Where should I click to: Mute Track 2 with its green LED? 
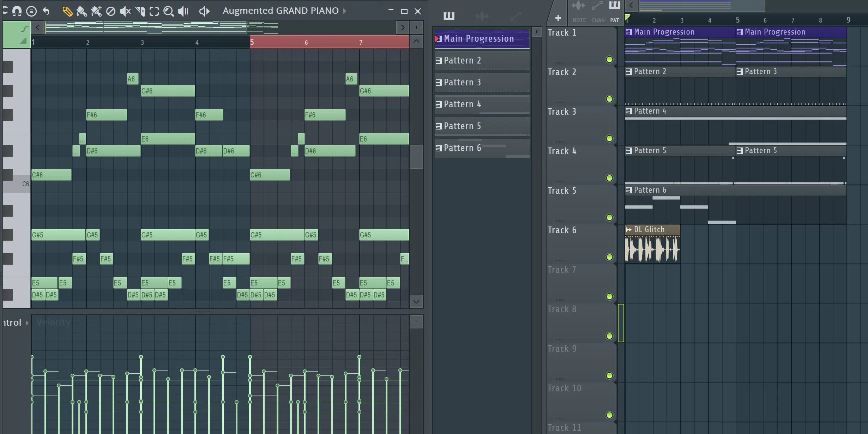609,99
